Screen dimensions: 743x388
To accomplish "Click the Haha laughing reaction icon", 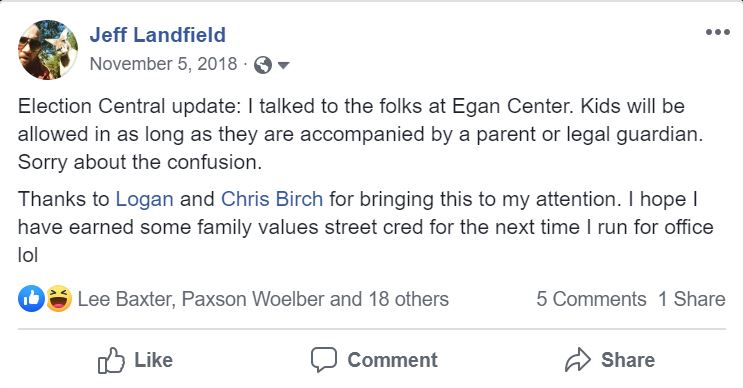I will [59, 299].
